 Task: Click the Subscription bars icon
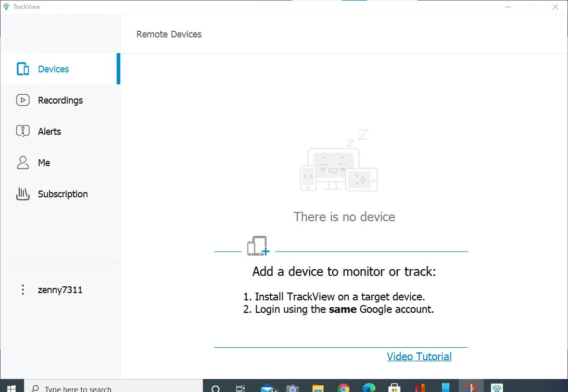click(23, 194)
